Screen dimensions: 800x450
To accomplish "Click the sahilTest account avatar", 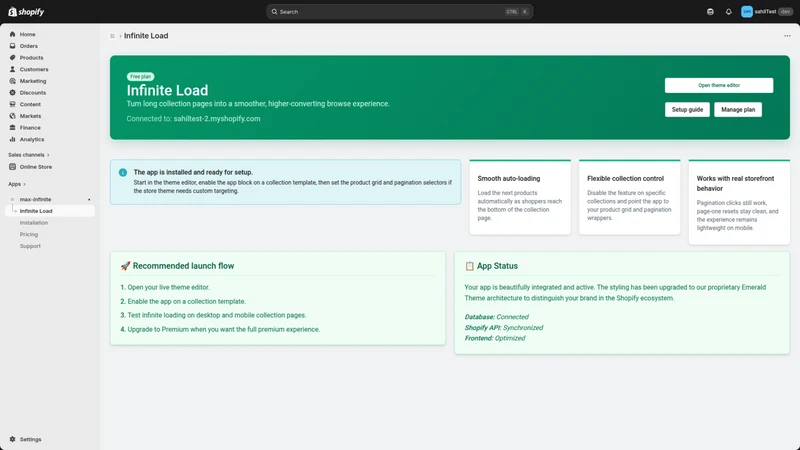I will tap(746, 12).
